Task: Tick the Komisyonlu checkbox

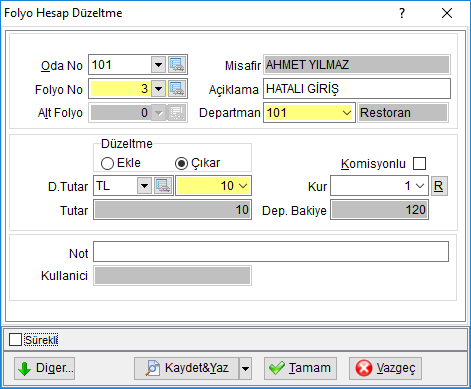Action: click(x=419, y=164)
